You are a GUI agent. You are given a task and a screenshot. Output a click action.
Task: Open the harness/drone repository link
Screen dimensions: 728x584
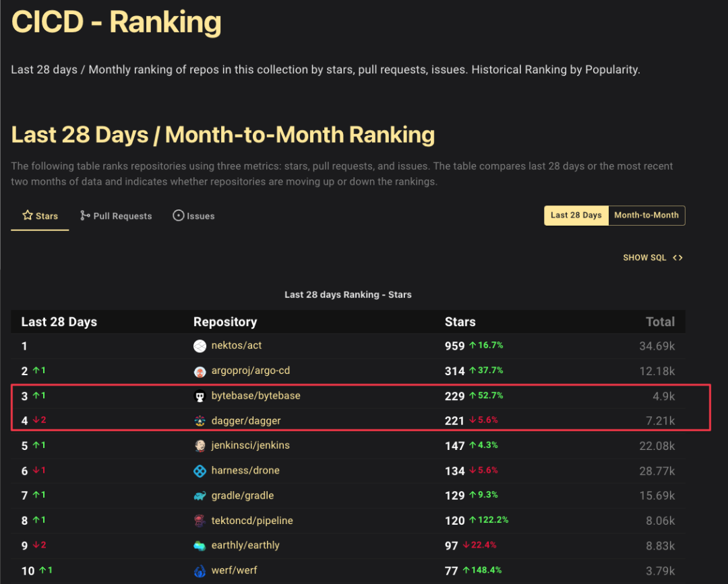click(x=245, y=470)
